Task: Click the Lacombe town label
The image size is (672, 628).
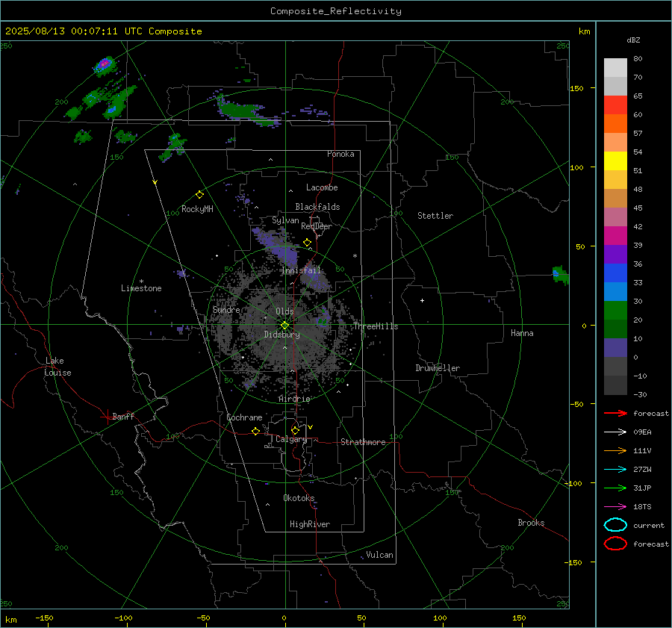Action: pyautogui.click(x=322, y=187)
